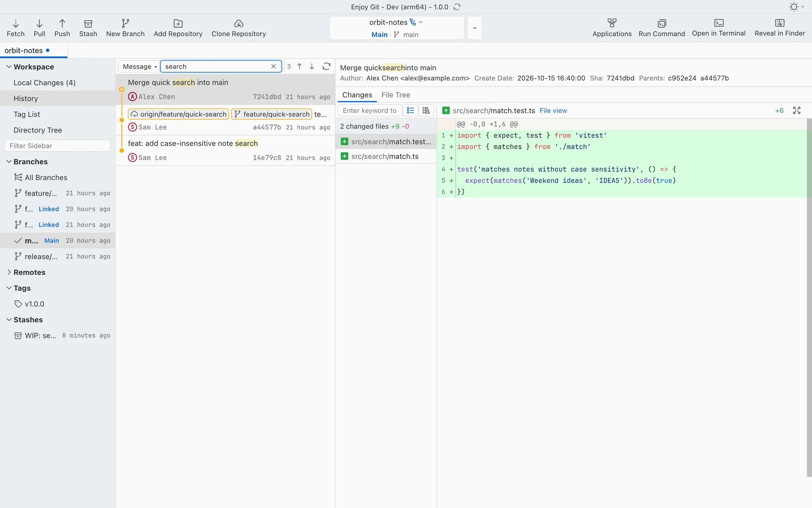This screenshot has height=508, width=812.
Task: Refresh the commit history list
Action: coord(326,66)
